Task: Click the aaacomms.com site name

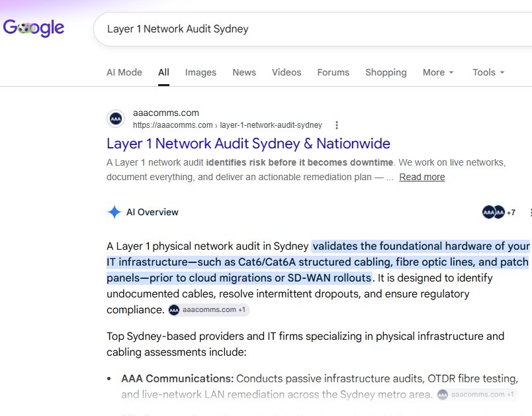Action: tap(166, 113)
